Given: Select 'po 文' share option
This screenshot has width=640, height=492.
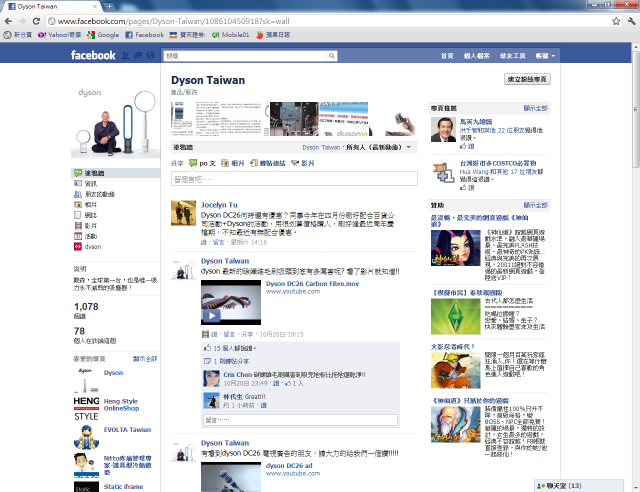Looking at the screenshot, I should tap(202, 163).
